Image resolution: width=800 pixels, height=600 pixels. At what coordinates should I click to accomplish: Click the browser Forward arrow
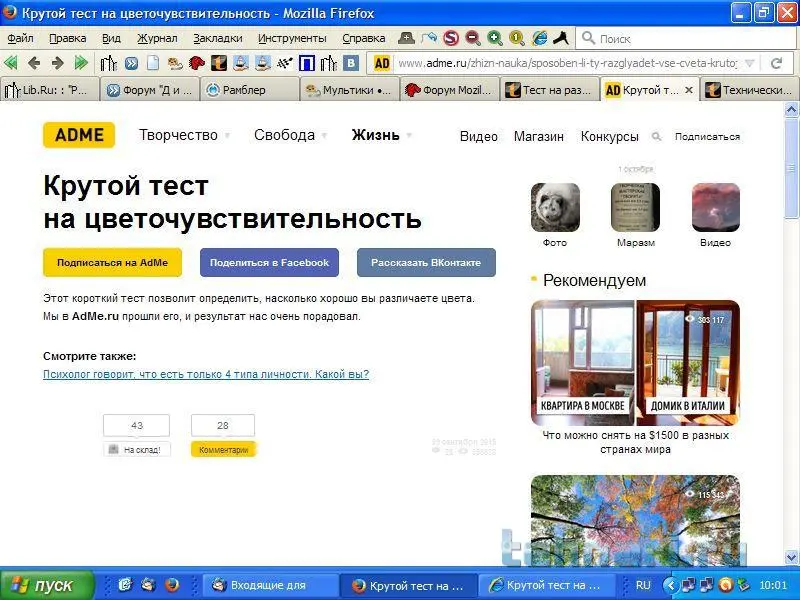click(57, 63)
